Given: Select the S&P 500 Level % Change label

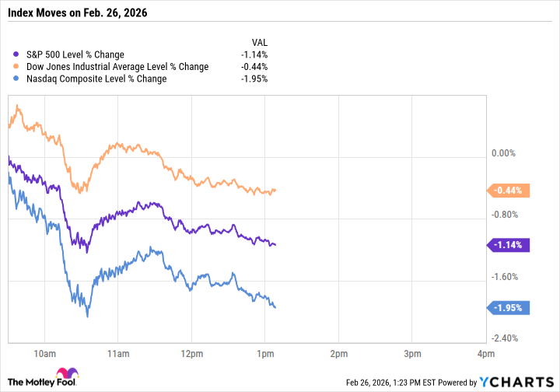Looking at the screenshot, I should click(x=75, y=54).
